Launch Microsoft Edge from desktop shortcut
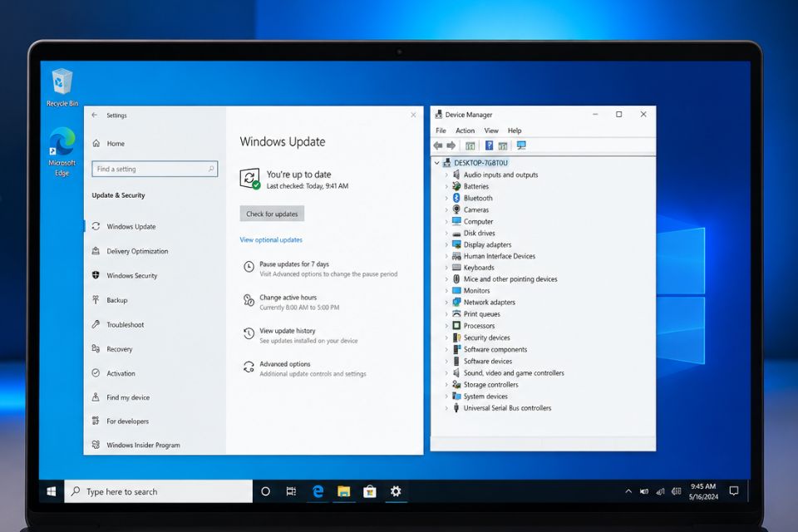 62,152
